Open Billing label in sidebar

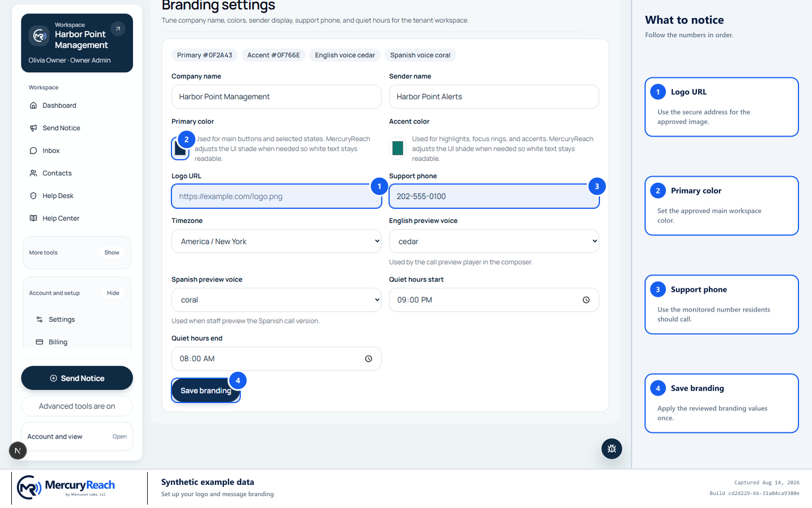coord(58,342)
